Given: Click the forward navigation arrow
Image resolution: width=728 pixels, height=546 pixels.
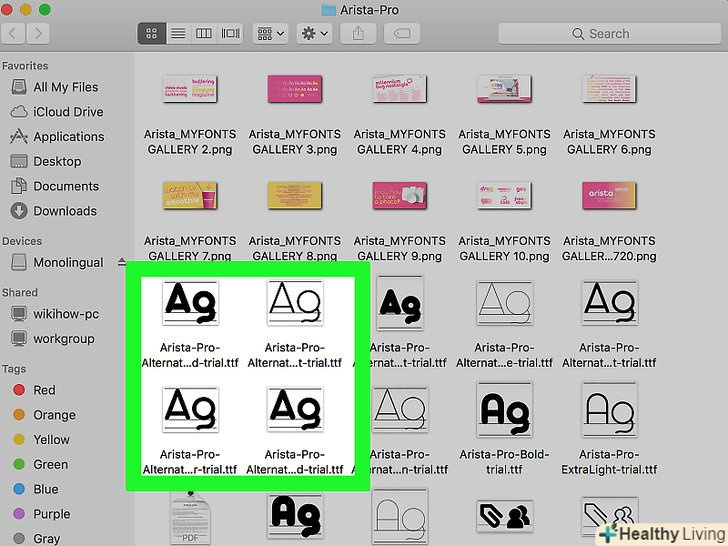Looking at the screenshot, I should pos(39,33).
